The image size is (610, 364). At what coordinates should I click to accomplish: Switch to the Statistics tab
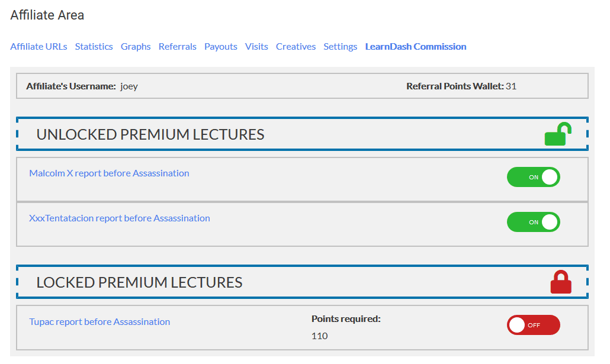[94, 47]
